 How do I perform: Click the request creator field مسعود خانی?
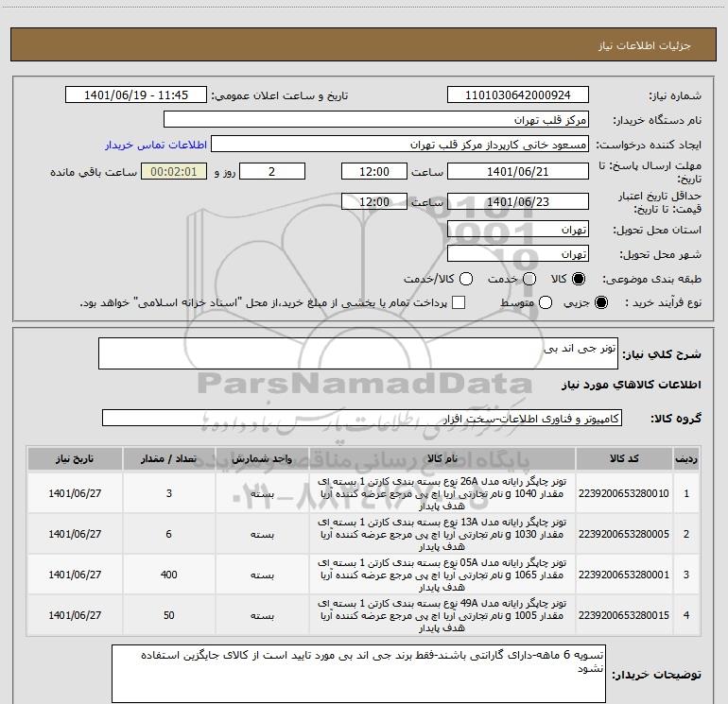(400, 145)
